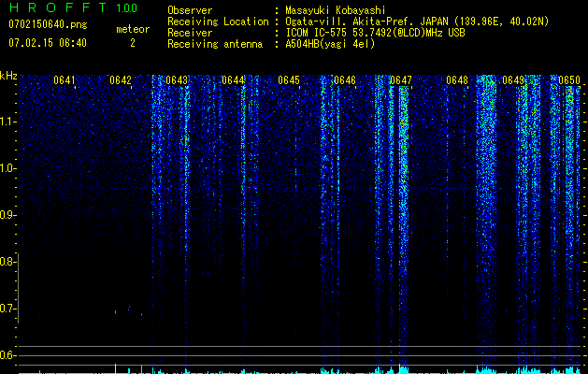Click the HROFFT title text
588x374 pixels.
point(60,7)
